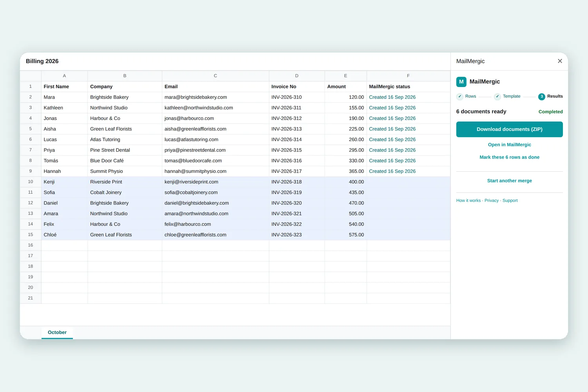Start another merge
The width and height of the screenshot is (588, 392).
click(x=510, y=181)
